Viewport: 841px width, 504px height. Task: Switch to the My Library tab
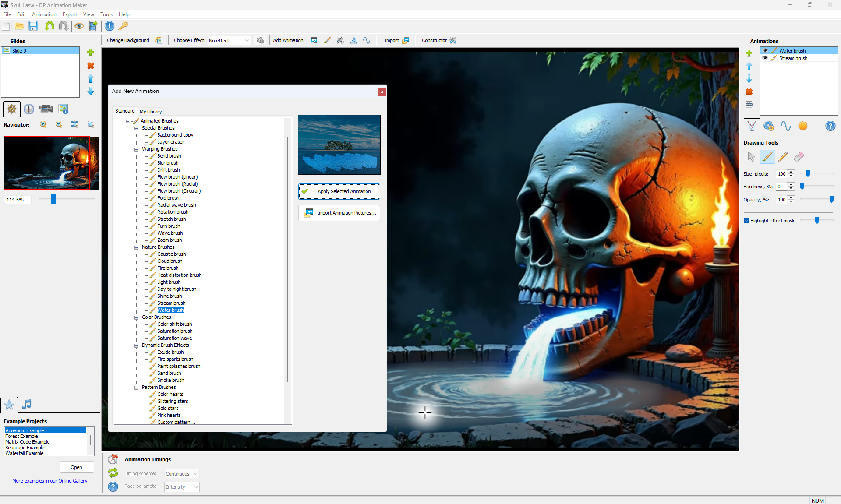click(151, 112)
